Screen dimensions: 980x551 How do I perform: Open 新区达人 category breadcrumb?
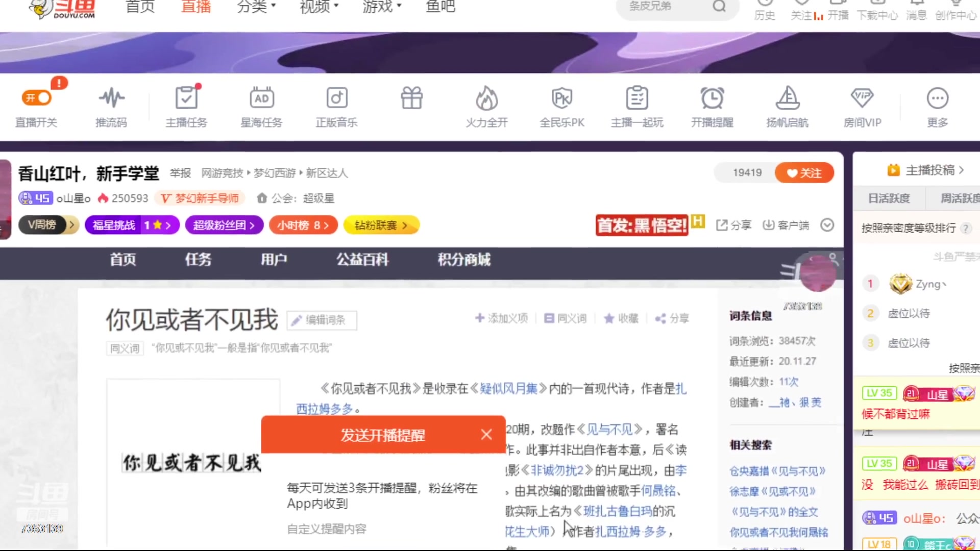pos(327,173)
